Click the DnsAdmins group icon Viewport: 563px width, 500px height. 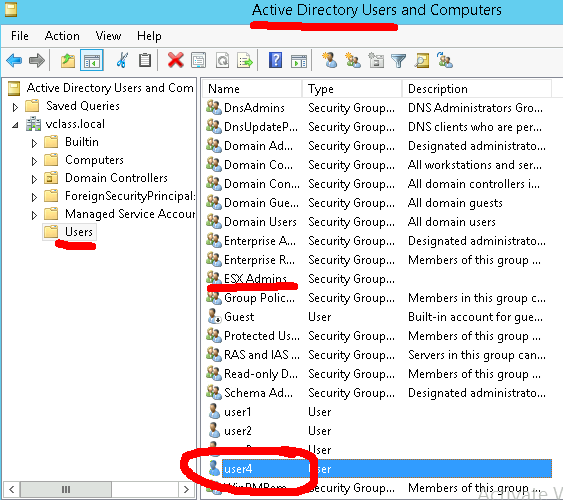pos(214,108)
